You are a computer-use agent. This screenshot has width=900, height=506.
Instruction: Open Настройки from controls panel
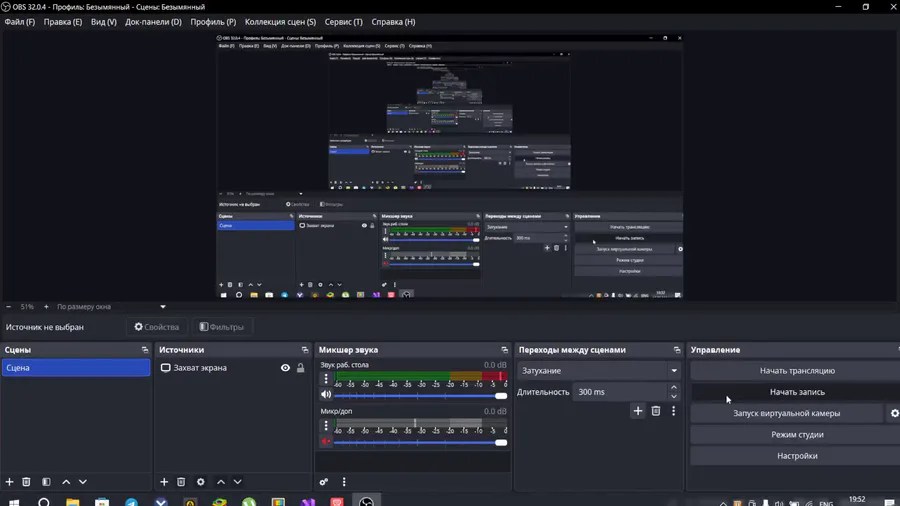[x=797, y=456]
